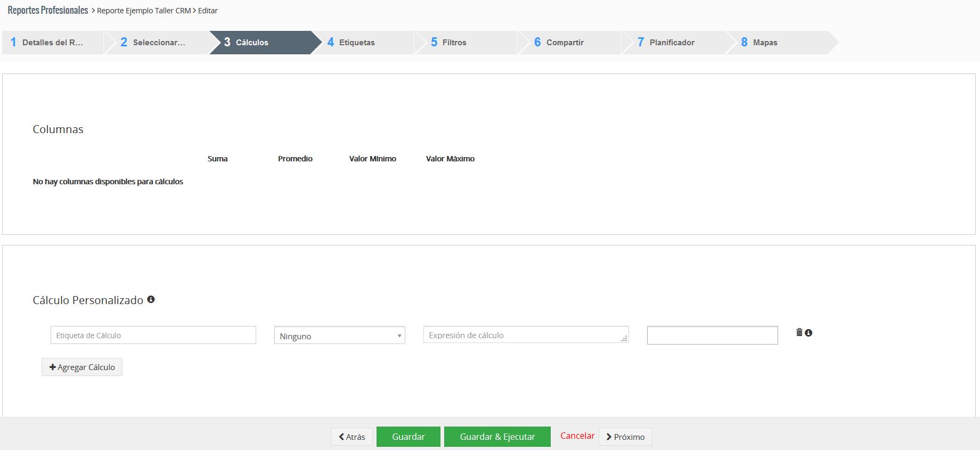Click the trash icon to delete calculation row
Image resolution: width=980 pixels, height=450 pixels.
click(x=799, y=332)
